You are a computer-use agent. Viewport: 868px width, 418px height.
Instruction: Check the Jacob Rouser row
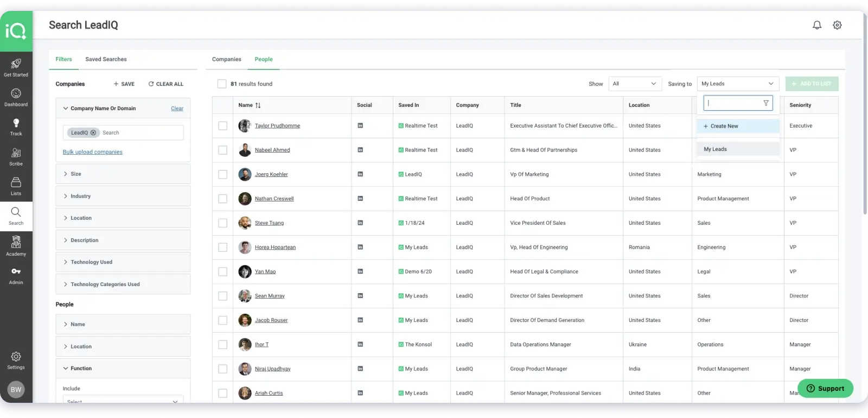click(x=222, y=320)
